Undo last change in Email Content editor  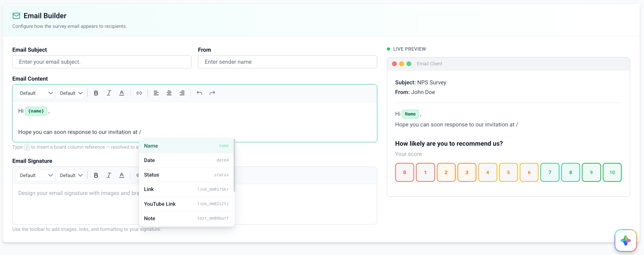click(199, 93)
